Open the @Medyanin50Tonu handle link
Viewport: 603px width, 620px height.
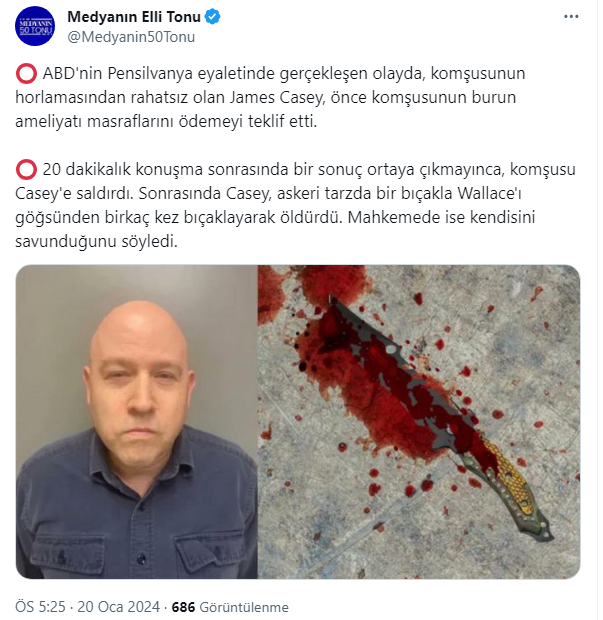(131, 37)
